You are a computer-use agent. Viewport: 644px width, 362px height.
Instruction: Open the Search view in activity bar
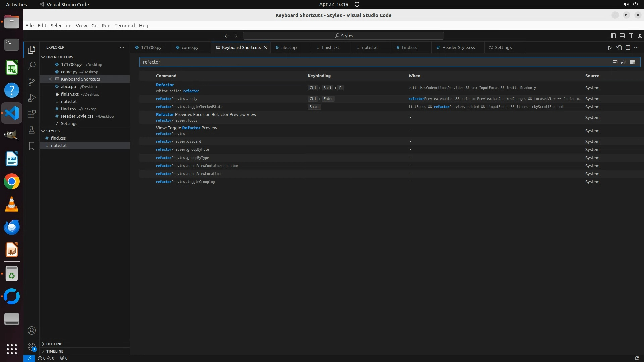[x=32, y=65]
